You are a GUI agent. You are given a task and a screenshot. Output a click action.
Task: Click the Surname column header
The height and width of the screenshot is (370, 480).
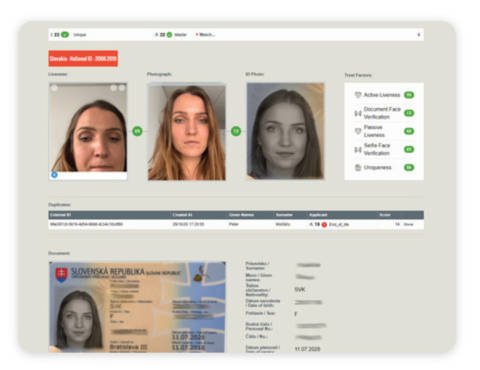click(x=284, y=215)
